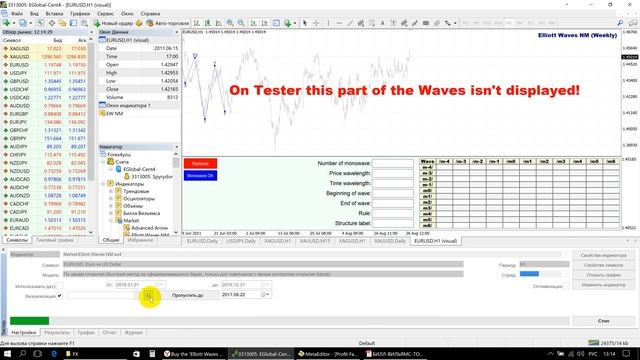This screenshot has height=360, width=640.
Task: Click the red Remove button on chart
Action: point(200,164)
